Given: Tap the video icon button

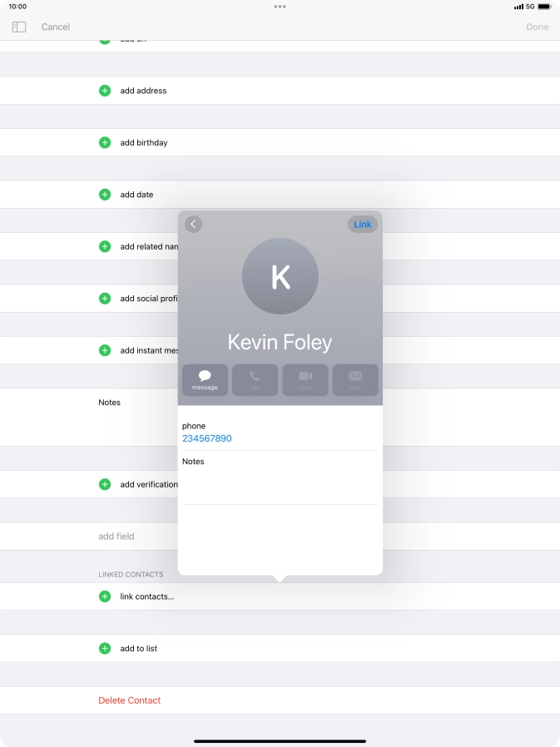Looking at the screenshot, I should 305,380.
